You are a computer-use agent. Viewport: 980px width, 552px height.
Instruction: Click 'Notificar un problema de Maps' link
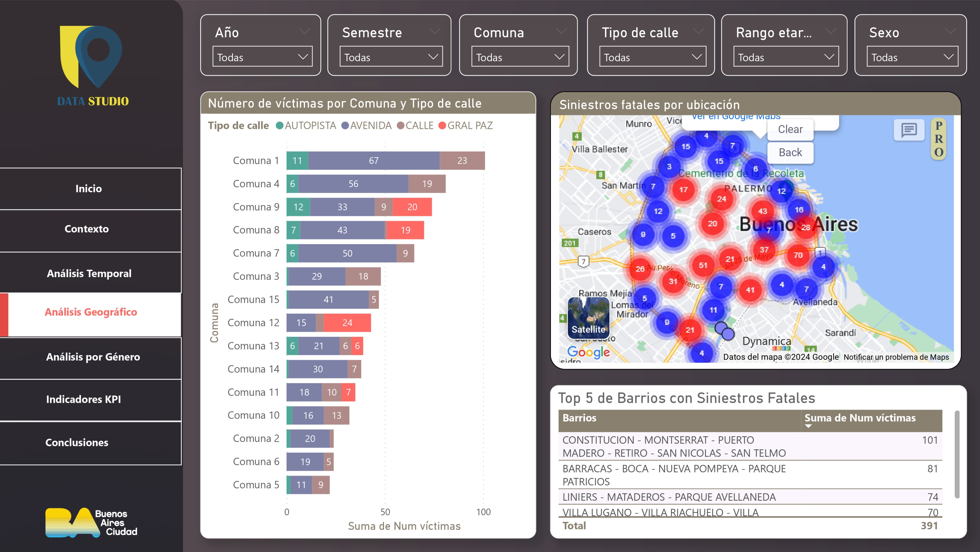coord(896,357)
